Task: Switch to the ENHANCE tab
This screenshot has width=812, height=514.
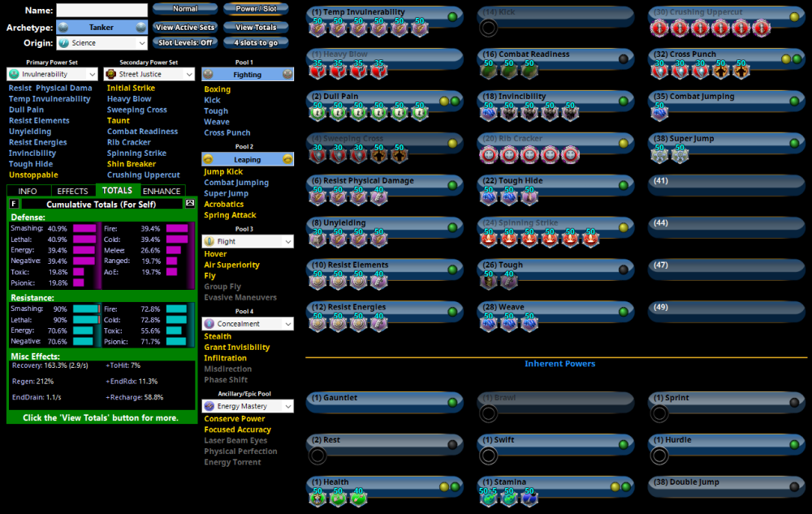Action: click(x=162, y=191)
